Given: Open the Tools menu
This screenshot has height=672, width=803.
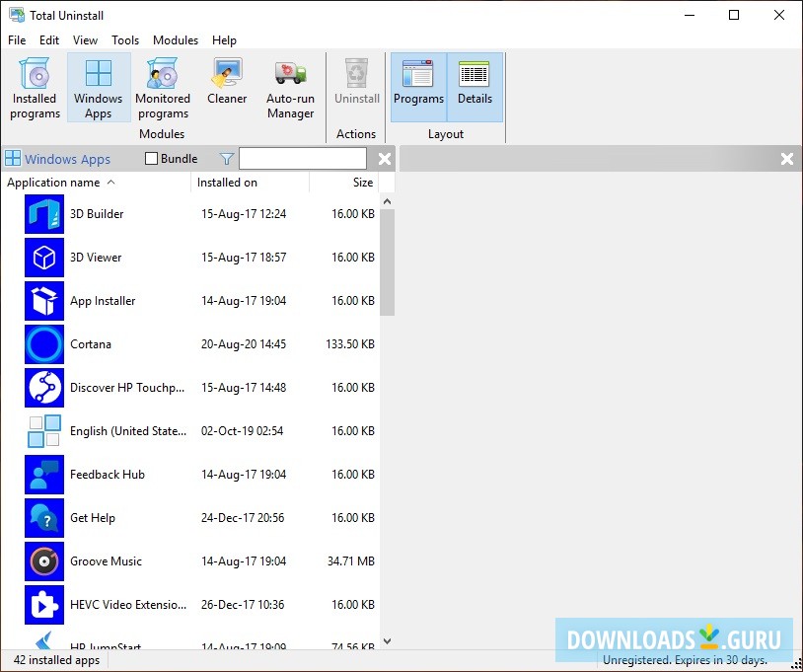Looking at the screenshot, I should [125, 40].
